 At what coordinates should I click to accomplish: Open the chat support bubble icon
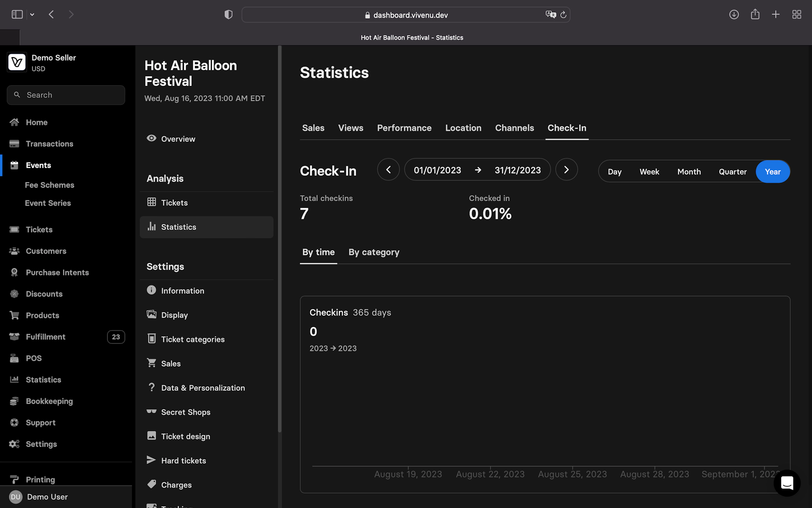pos(787,483)
